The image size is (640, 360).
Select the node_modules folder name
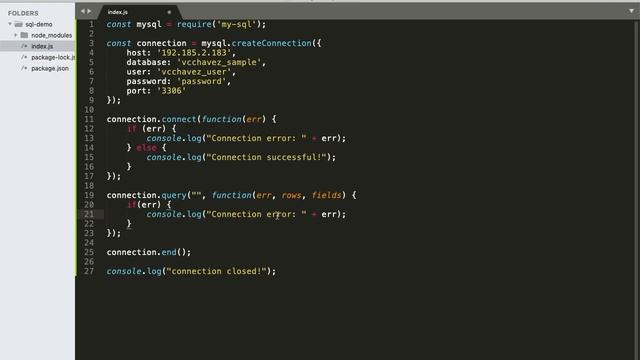pyautogui.click(x=51, y=35)
